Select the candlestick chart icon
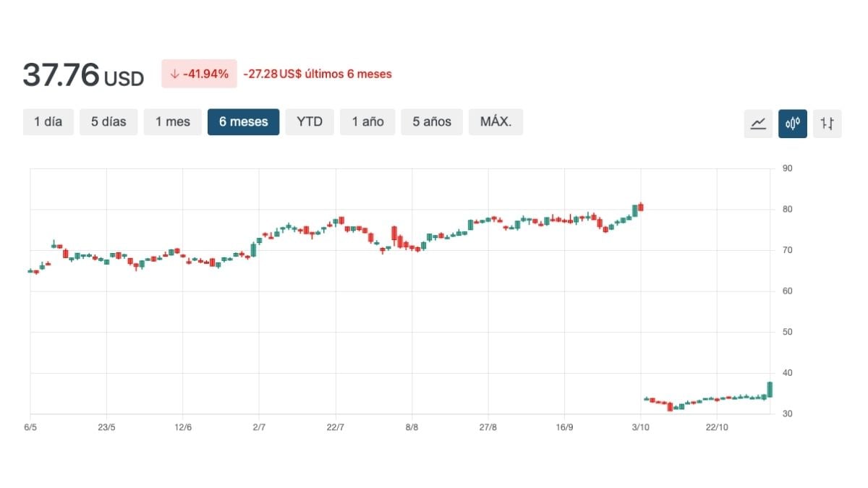The image size is (868, 488). [x=793, y=123]
